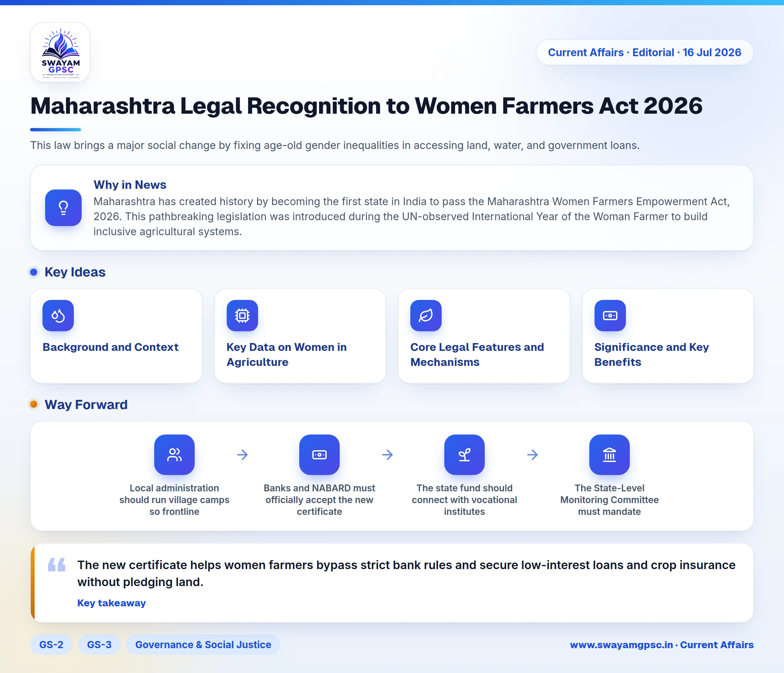The height and width of the screenshot is (673, 784).
Task: Click the orange dot beside Way Forward
Action: (x=34, y=404)
